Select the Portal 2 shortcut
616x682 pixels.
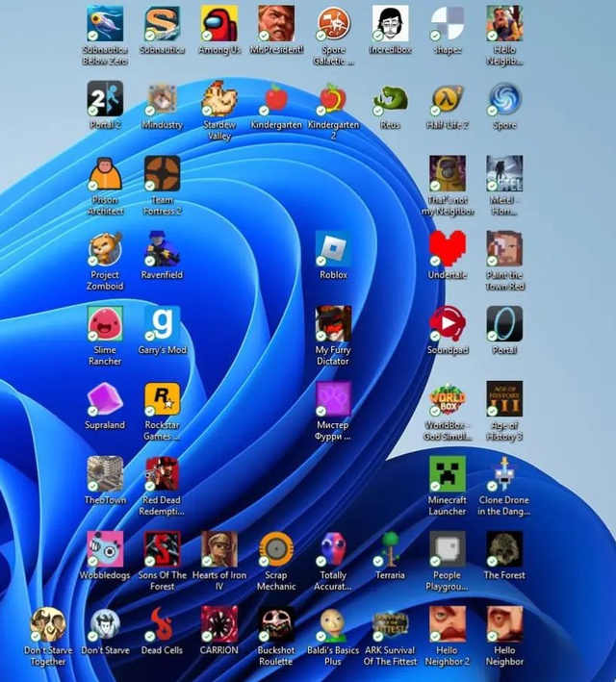(x=105, y=99)
